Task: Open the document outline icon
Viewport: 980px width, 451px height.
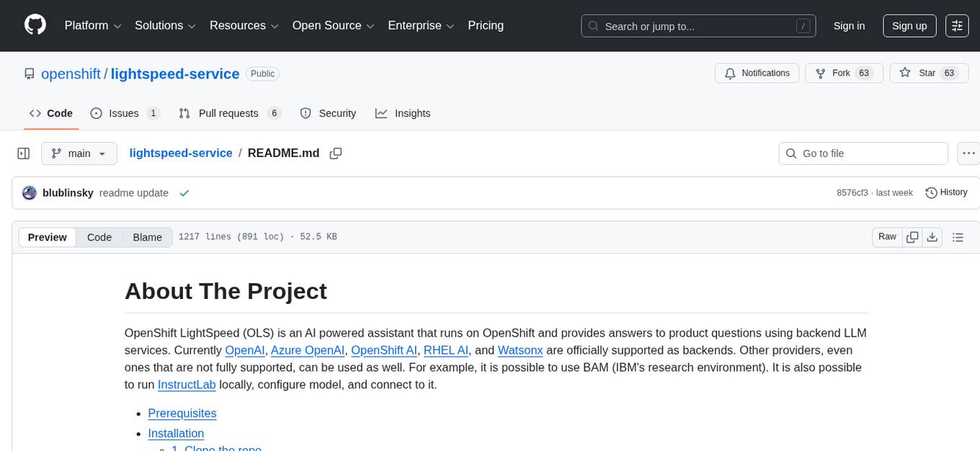Action: pyautogui.click(x=958, y=237)
